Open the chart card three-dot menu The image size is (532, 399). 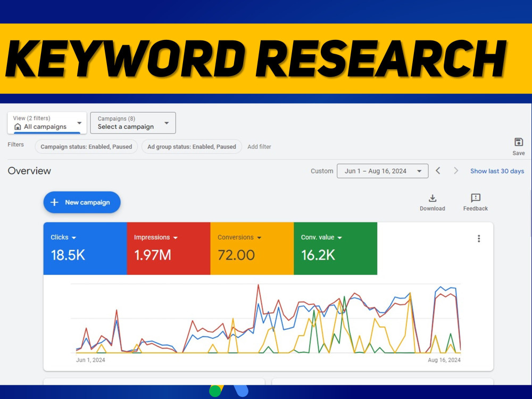(x=479, y=238)
